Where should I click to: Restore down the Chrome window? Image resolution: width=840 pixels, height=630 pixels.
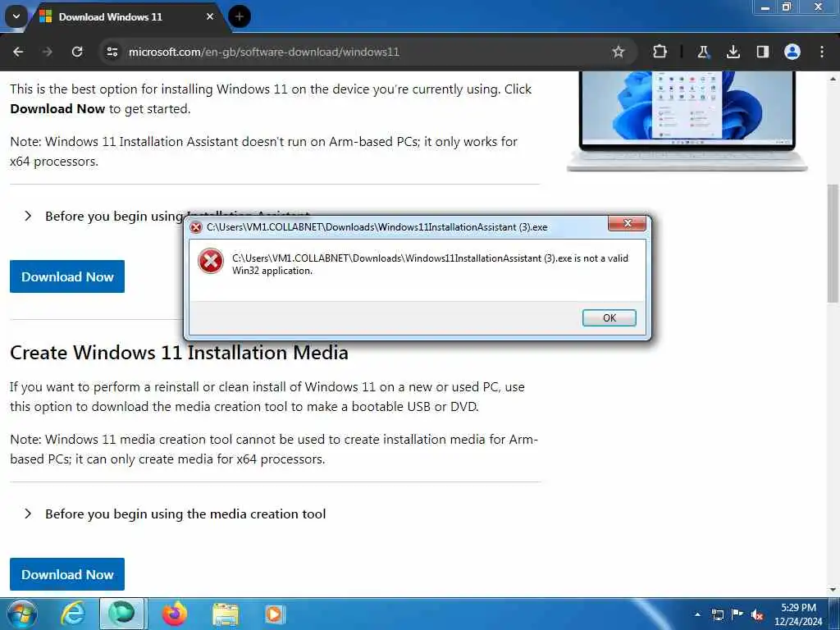click(787, 7)
